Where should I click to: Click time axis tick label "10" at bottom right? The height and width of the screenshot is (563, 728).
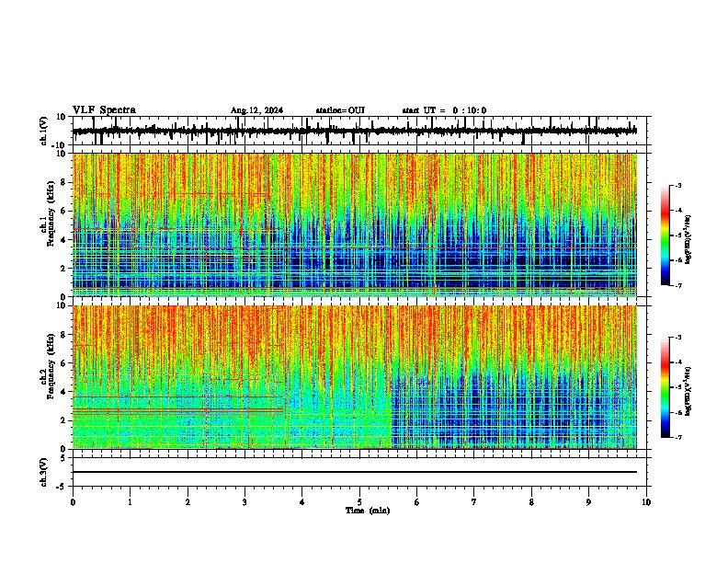coord(646,502)
